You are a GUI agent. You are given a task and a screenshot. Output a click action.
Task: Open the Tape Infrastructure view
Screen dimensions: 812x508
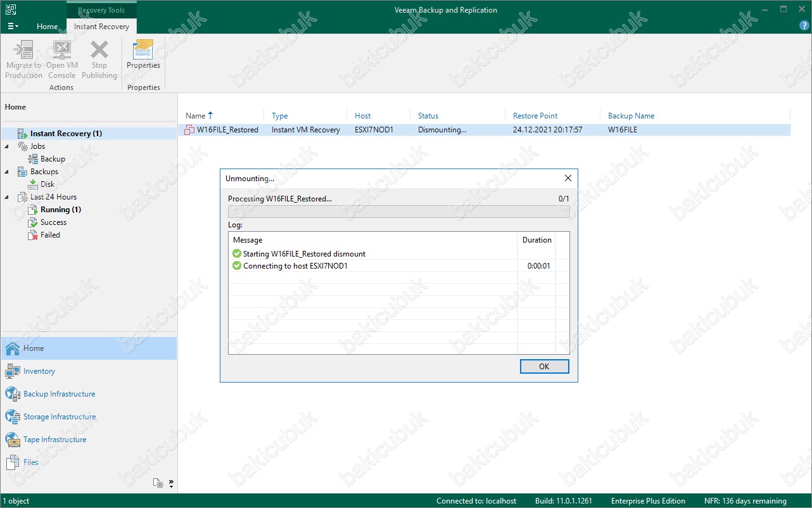click(55, 440)
